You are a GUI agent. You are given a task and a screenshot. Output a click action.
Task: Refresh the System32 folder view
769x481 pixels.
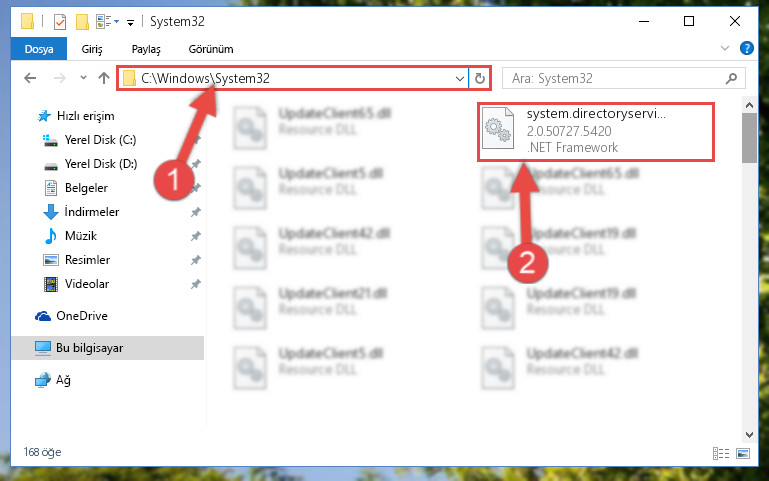(x=480, y=78)
